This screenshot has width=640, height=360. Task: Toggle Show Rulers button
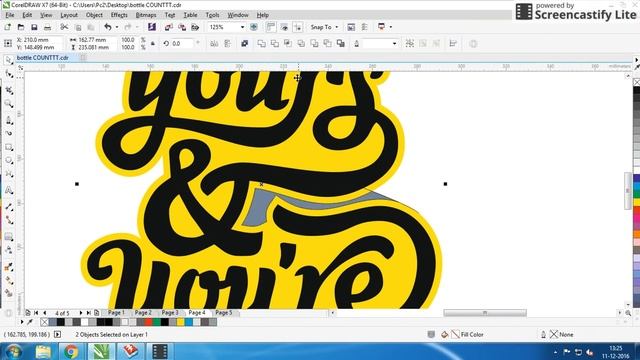tap(271, 27)
